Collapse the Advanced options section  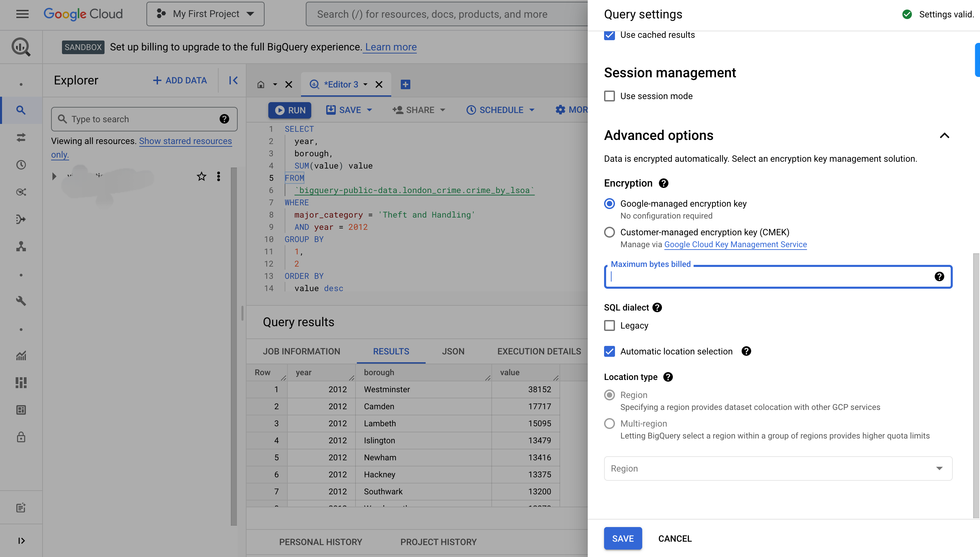click(x=945, y=136)
